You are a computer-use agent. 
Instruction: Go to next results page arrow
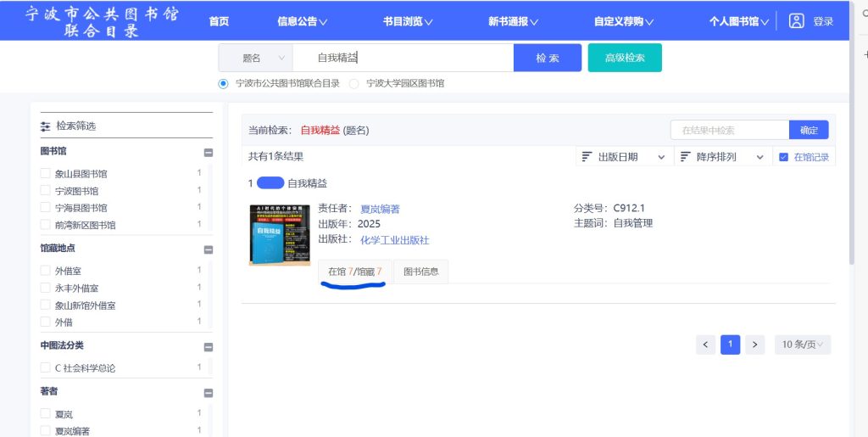pos(754,345)
